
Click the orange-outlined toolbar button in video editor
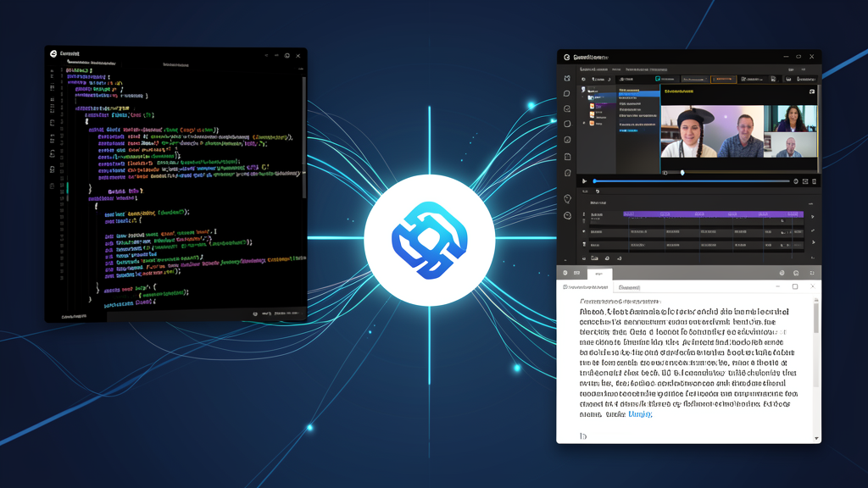724,79
